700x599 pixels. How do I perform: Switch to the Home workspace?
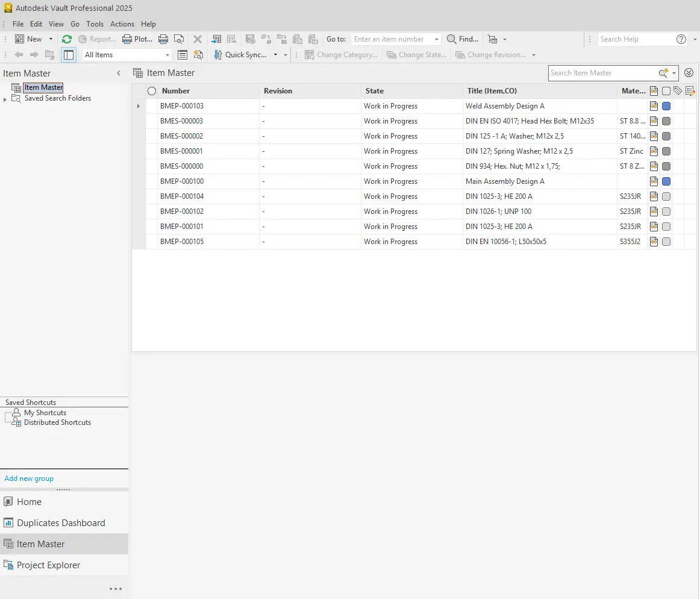coord(64,501)
